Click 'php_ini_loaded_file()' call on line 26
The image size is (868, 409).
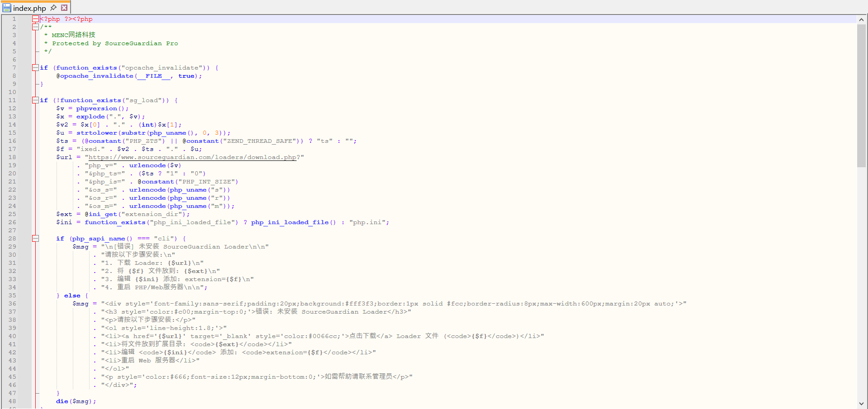[x=293, y=222]
